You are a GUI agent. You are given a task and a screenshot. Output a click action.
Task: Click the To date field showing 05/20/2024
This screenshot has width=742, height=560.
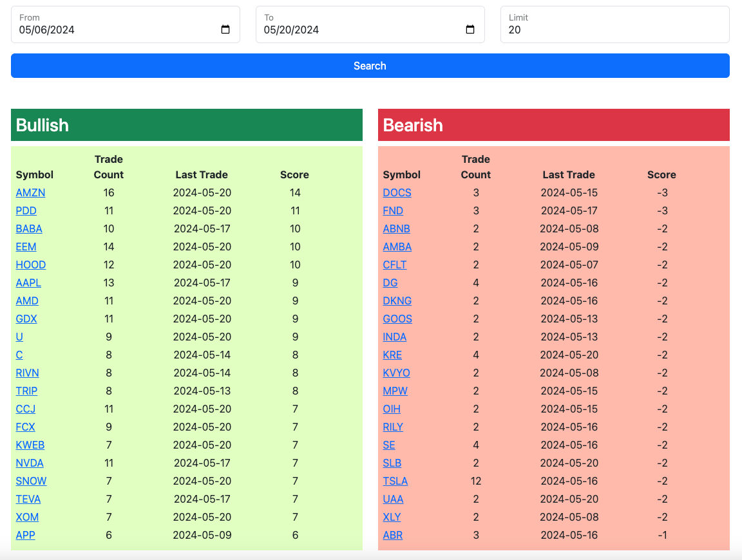tap(370, 24)
